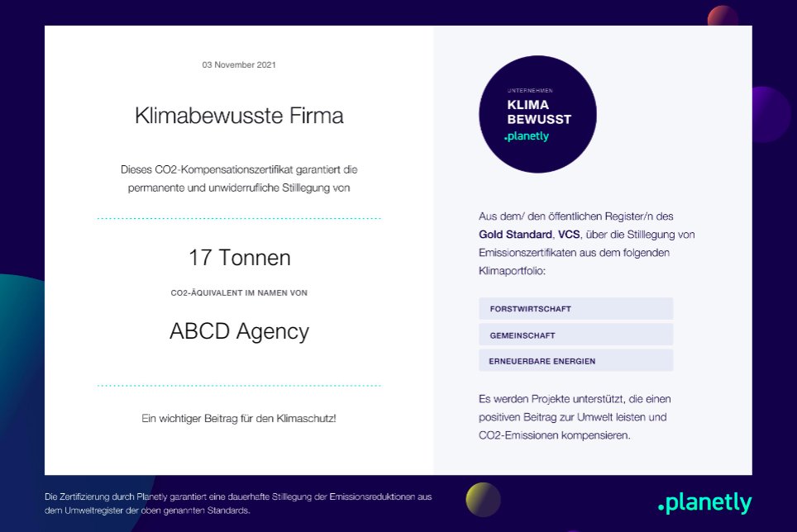Click the line permanente und unwiderrufliche Stilllegung von

click(239, 188)
